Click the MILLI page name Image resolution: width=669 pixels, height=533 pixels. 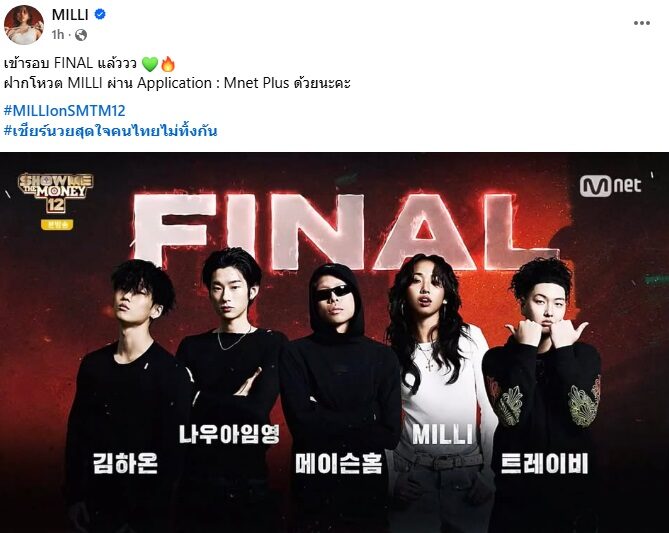click(x=70, y=15)
